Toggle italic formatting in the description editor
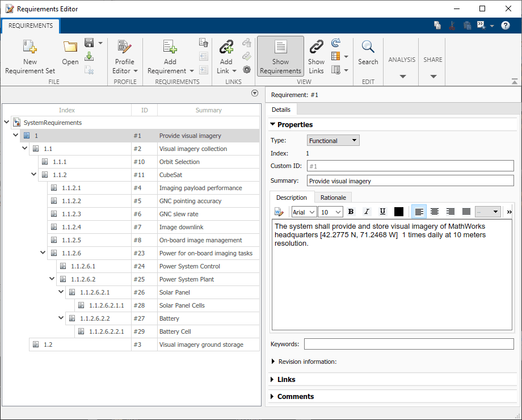 coord(366,211)
